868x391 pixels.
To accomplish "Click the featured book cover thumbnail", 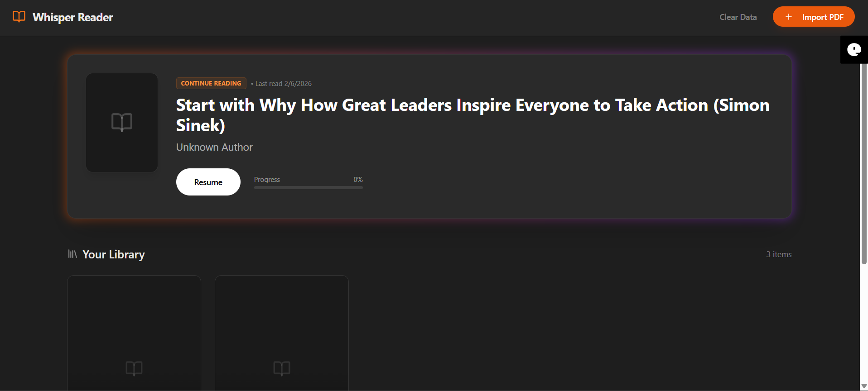I will click(122, 123).
